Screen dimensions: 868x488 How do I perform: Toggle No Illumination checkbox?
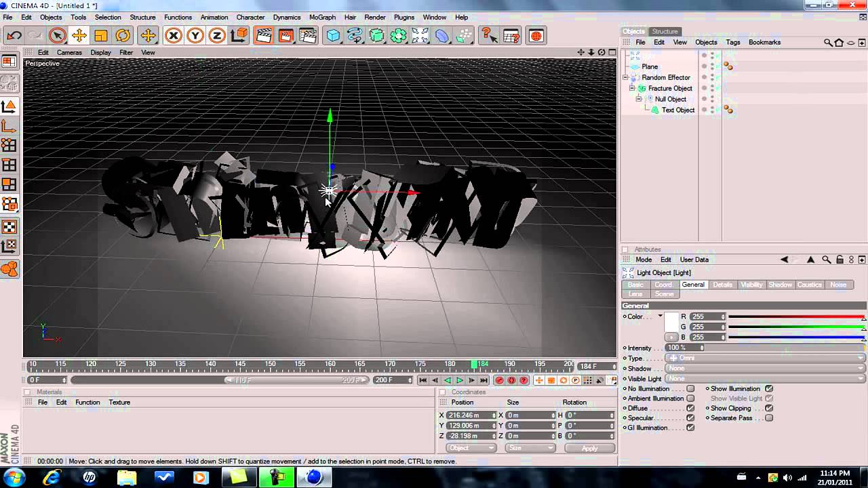coord(690,389)
